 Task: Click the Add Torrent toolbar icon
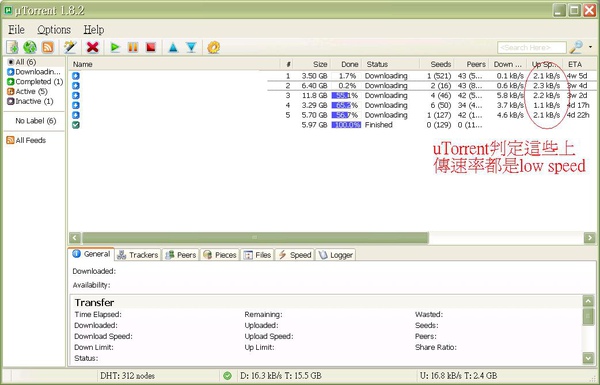[x=13, y=47]
